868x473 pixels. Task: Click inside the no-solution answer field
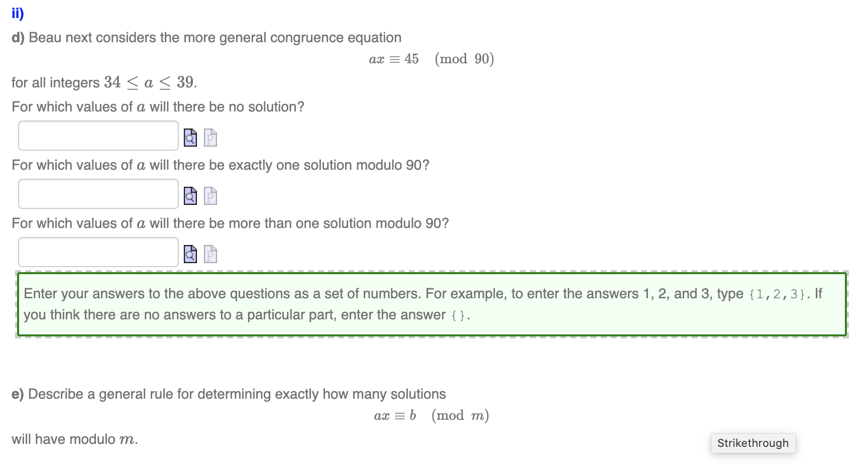tap(98, 136)
